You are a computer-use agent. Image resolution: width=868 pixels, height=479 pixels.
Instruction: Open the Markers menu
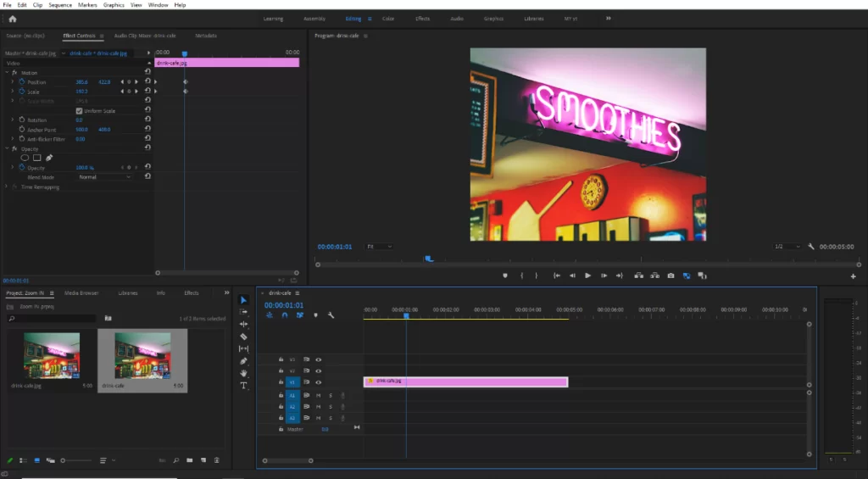coord(87,5)
